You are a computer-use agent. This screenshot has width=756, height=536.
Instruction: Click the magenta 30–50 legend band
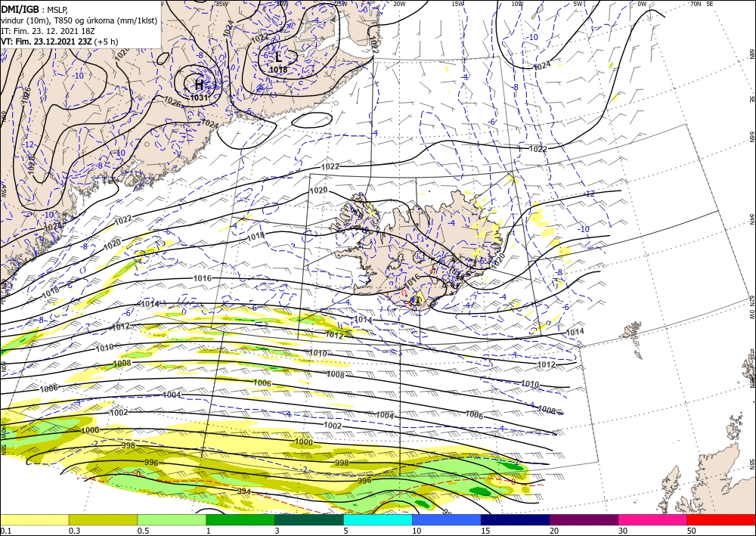[x=653, y=519]
